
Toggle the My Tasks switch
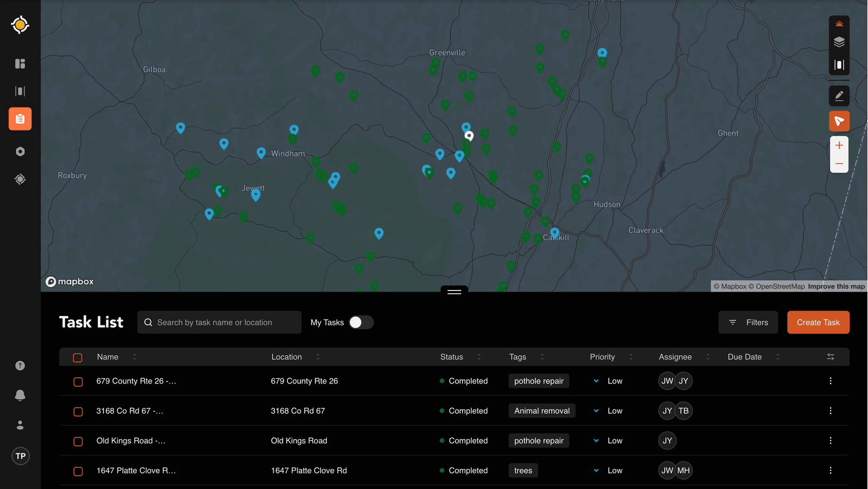click(361, 323)
